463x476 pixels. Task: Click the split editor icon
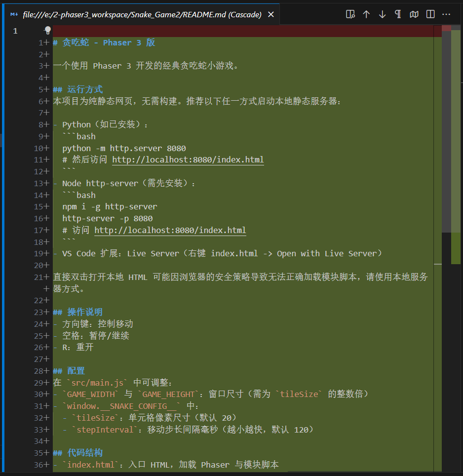(430, 14)
